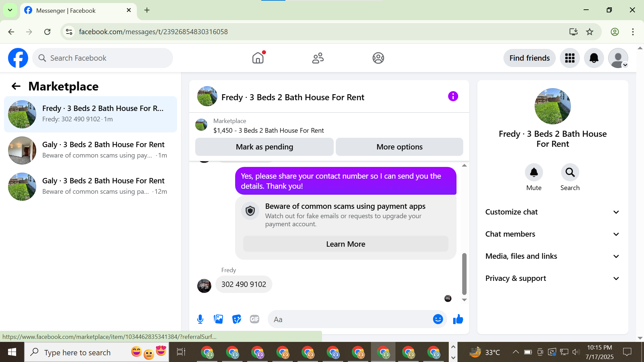Open Chrome's three-dot menu
The image size is (644, 362).
(633, 32)
